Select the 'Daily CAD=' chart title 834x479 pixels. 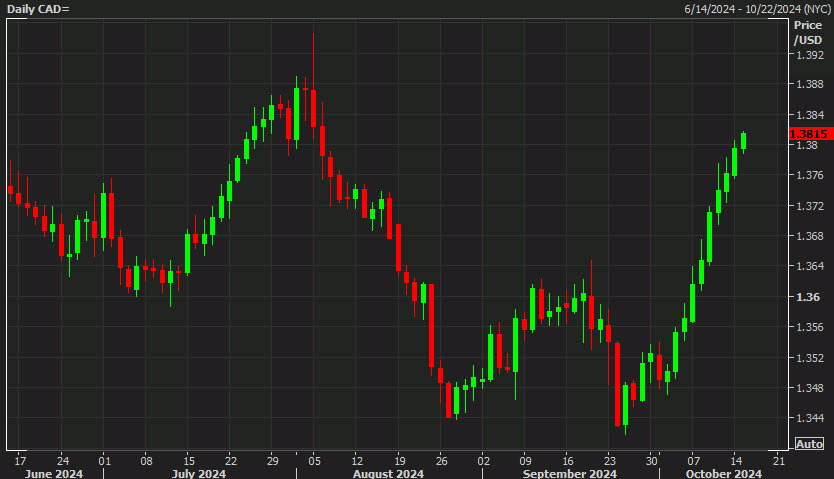click(x=38, y=9)
